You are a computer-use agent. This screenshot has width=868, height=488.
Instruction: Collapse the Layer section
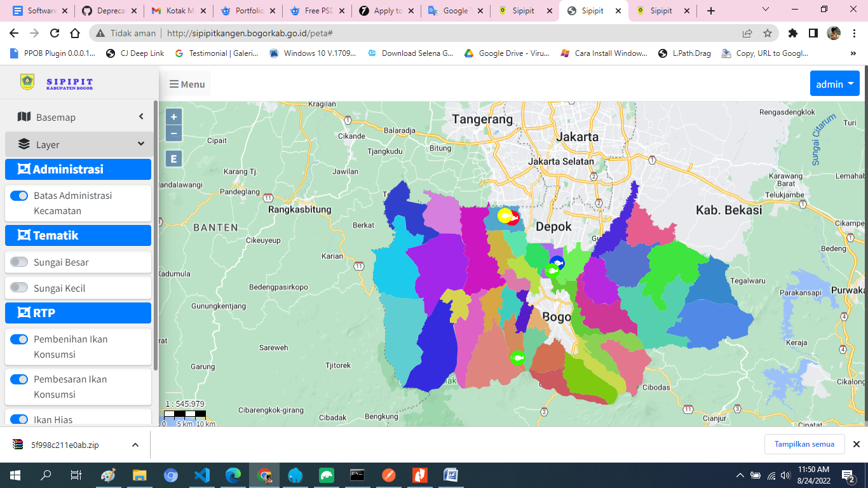point(78,144)
